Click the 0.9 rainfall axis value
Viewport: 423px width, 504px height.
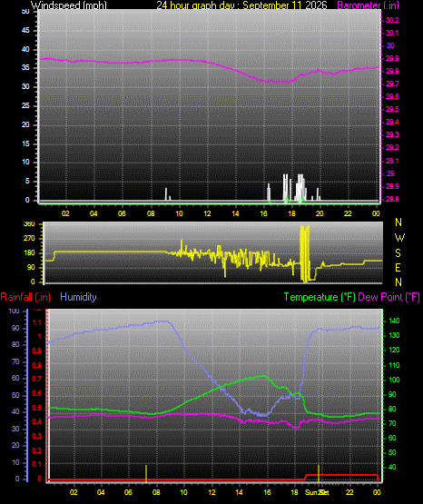(x=37, y=351)
